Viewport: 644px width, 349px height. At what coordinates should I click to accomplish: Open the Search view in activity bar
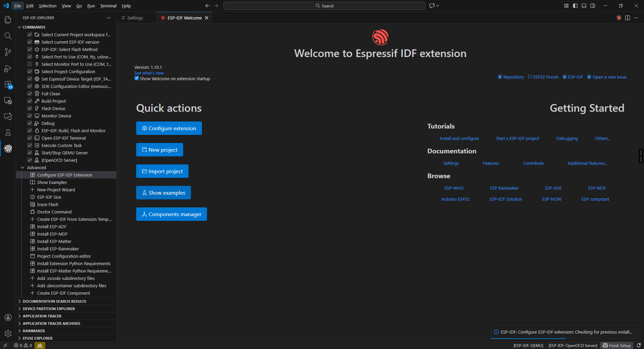coord(8,36)
